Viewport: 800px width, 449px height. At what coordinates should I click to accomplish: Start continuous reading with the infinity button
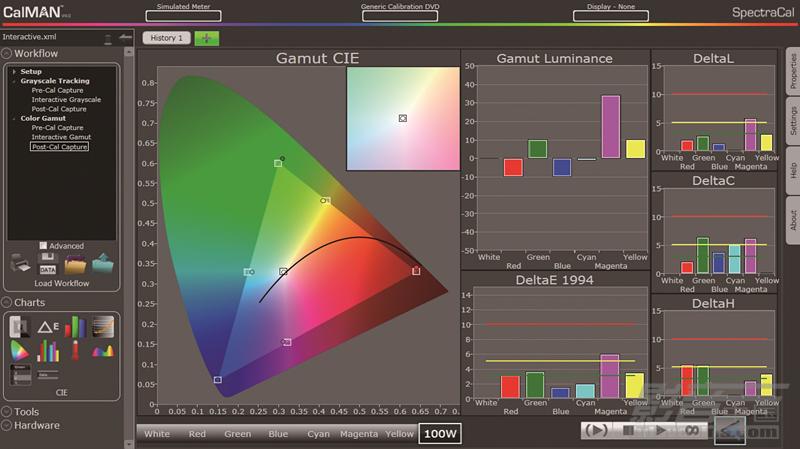(691, 431)
